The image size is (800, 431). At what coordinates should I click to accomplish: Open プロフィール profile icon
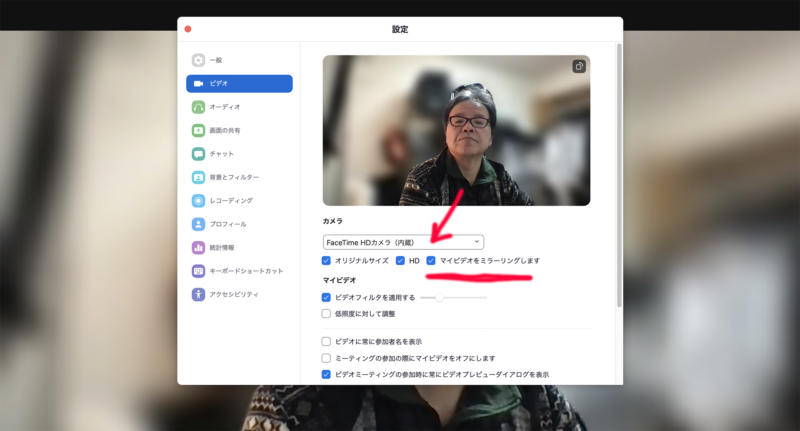198,224
